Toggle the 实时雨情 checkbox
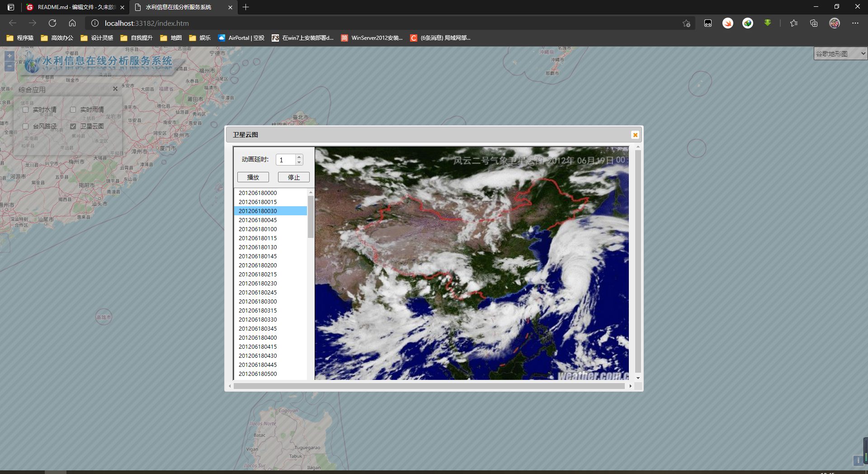The height and width of the screenshot is (474, 868). pos(73,109)
